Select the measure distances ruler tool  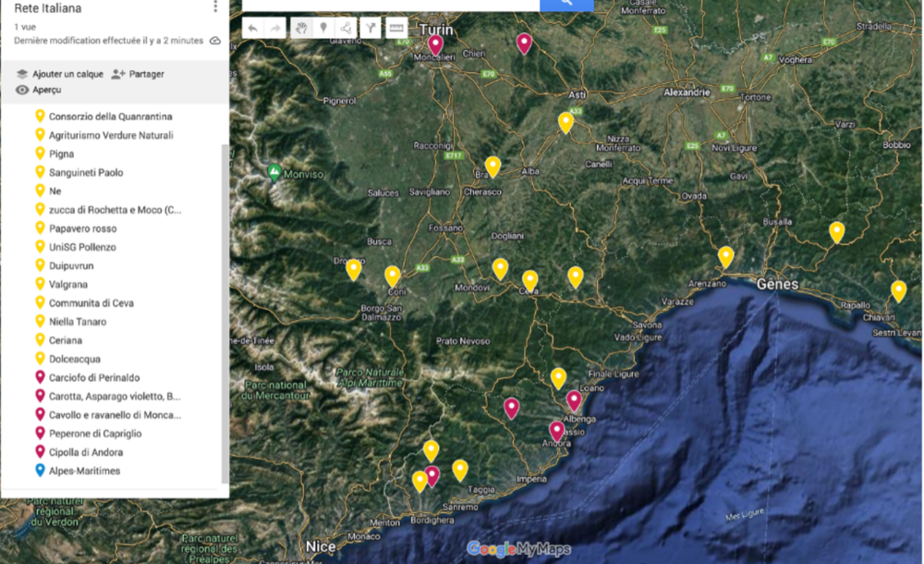396,28
